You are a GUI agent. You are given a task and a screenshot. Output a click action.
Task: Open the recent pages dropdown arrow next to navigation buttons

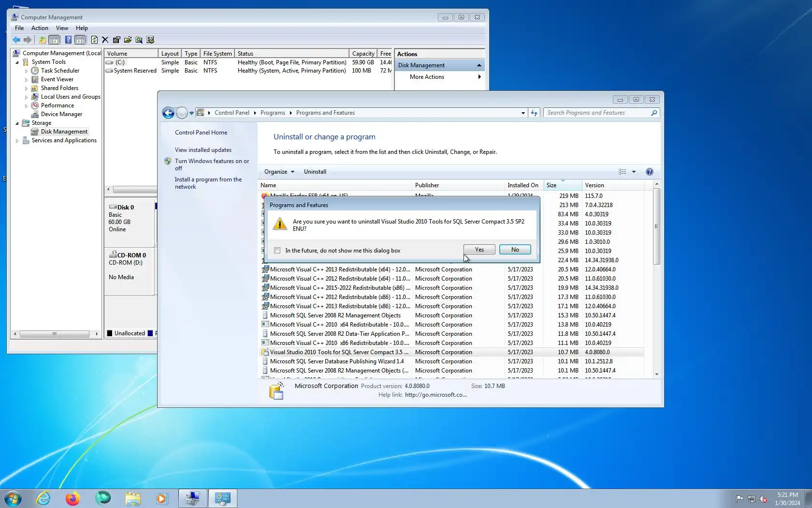(x=191, y=113)
